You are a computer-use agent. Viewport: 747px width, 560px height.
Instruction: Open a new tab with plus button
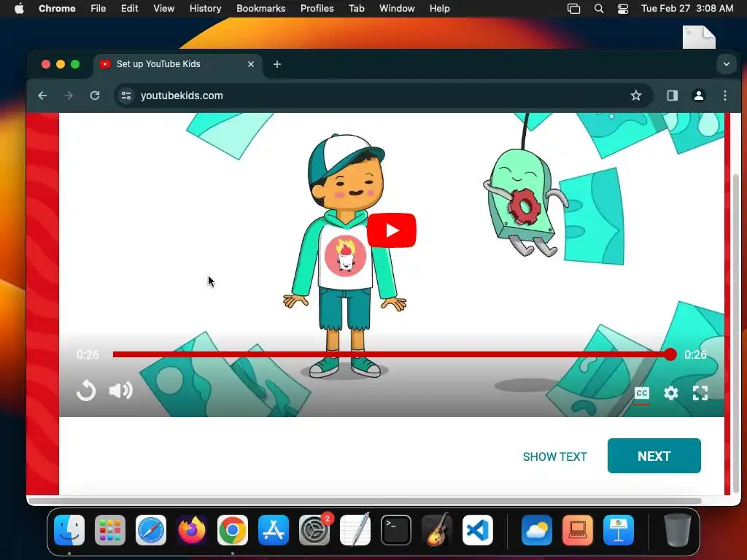[x=277, y=64]
